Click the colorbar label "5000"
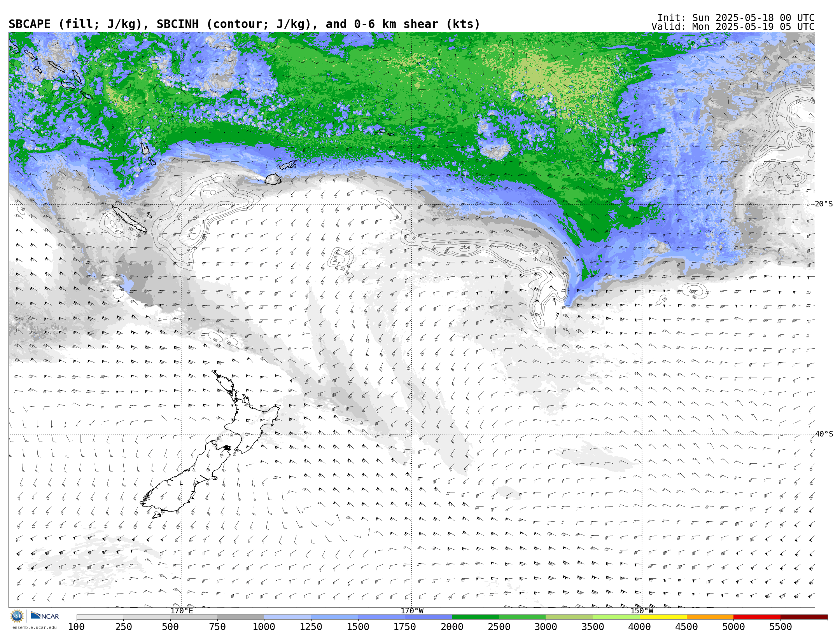The width and height of the screenshot is (840, 632). click(x=733, y=627)
